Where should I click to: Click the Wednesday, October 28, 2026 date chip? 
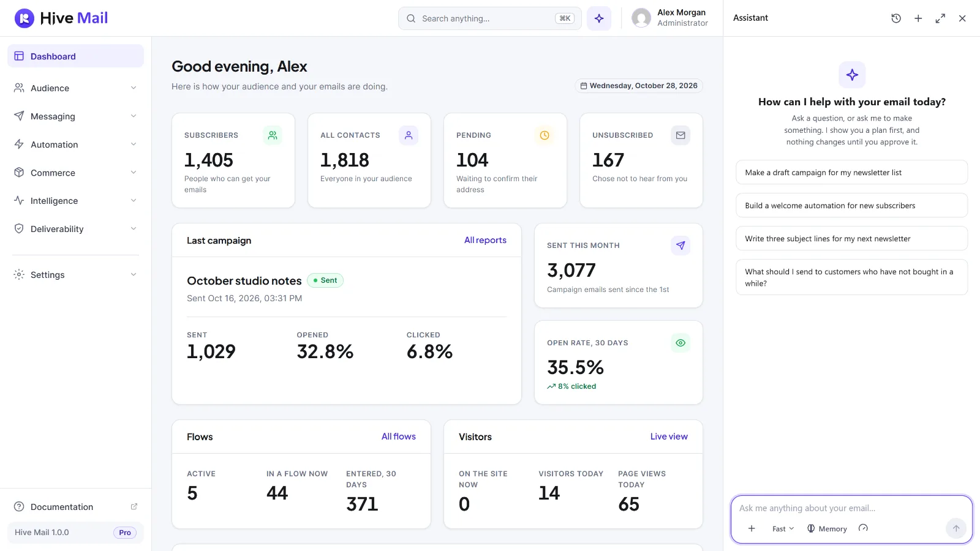pyautogui.click(x=639, y=86)
